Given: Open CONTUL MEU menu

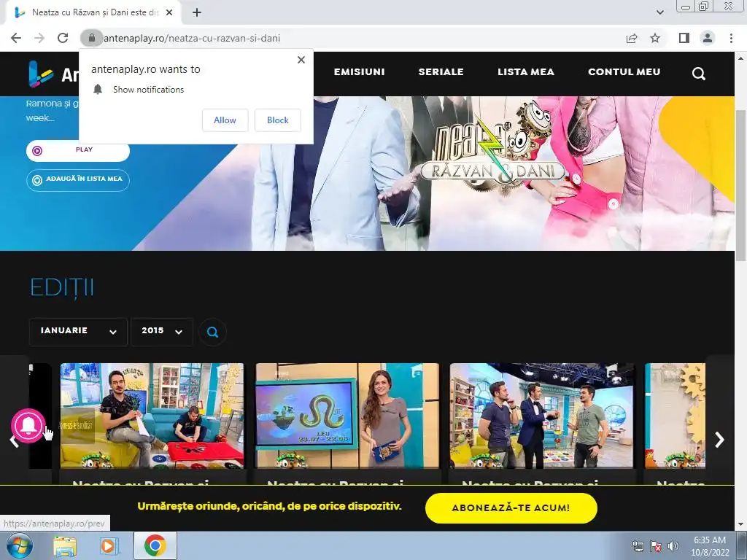Looking at the screenshot, I should [624, 72].
